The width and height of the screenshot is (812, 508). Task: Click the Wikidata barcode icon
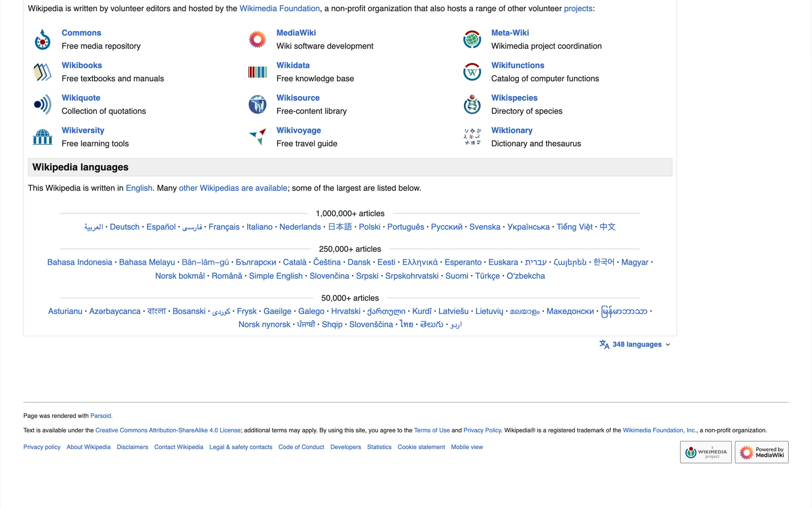click(x=257, y=72)
